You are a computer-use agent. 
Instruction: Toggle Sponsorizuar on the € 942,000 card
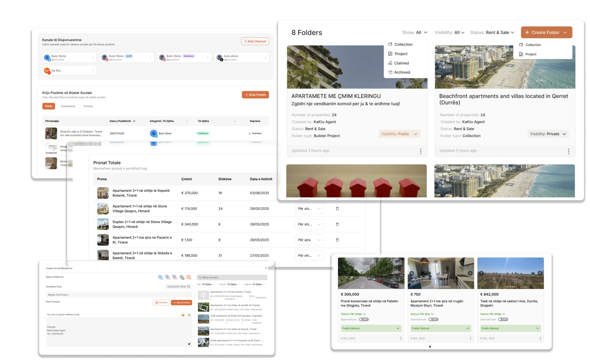(x=503, y=320)
